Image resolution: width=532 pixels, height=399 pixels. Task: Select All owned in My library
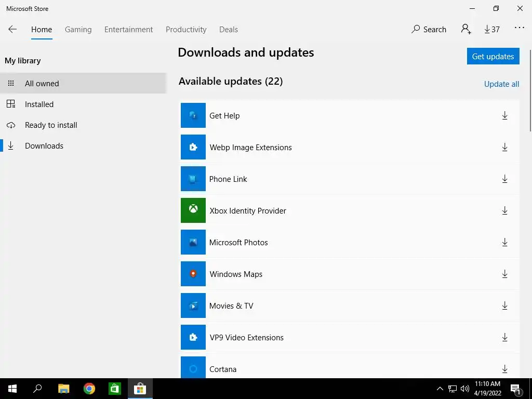coord(83,83)
